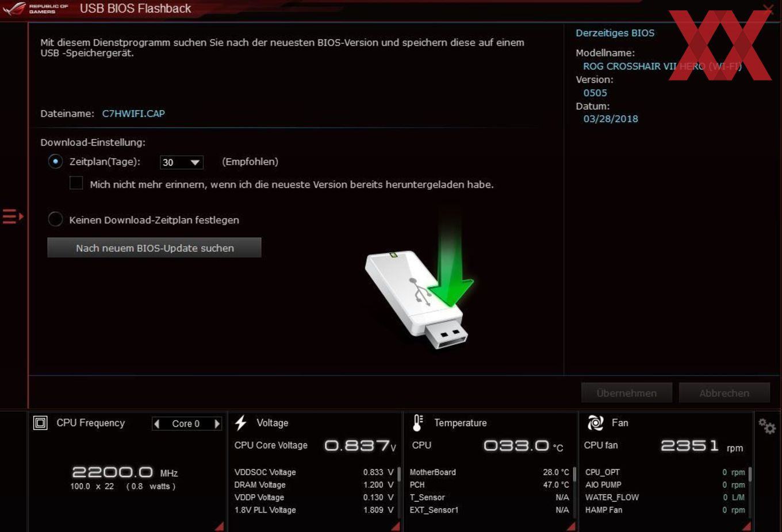782x532 pixels.
Task: Click the HAMP Fan row
Action: [x=665, y=510]
